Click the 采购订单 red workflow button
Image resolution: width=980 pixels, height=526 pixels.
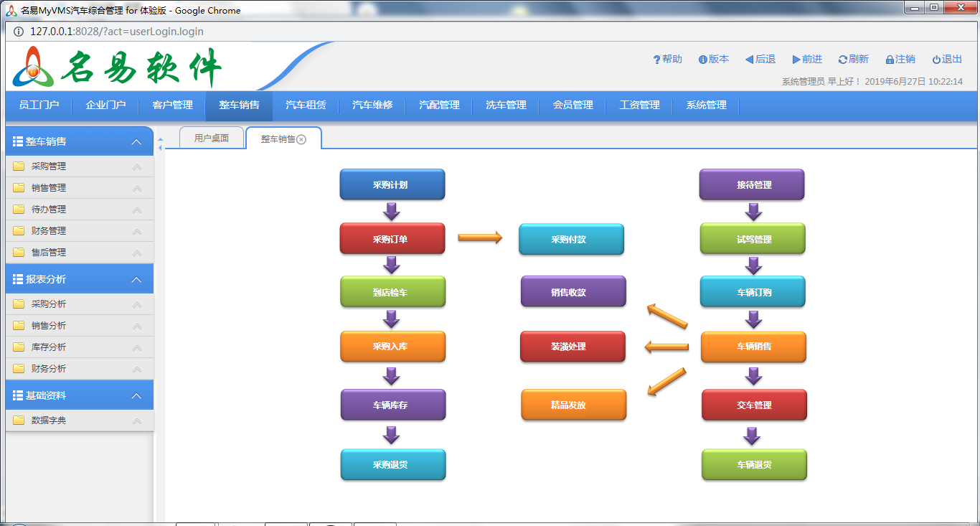pyautogui.click(x=392, y=239)
